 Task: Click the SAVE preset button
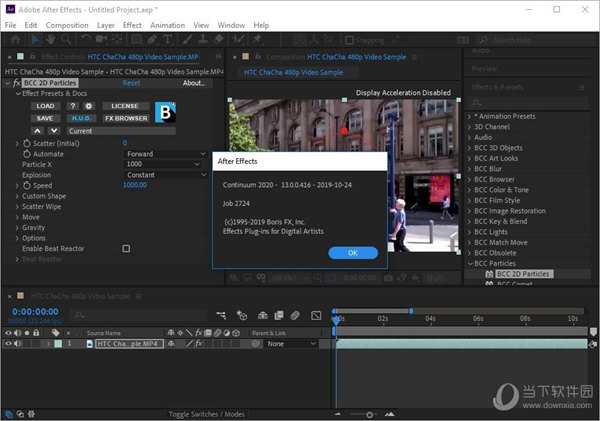tap(45, 118)
